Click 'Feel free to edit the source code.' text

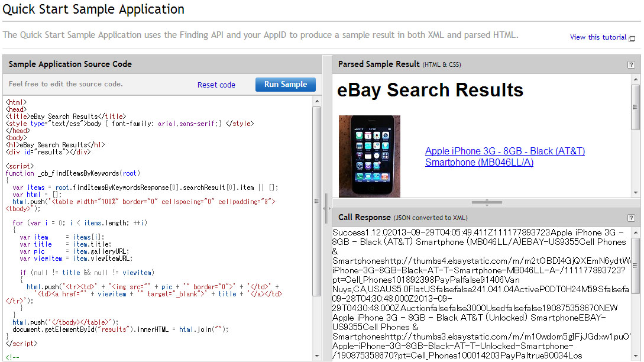[66, 84]
